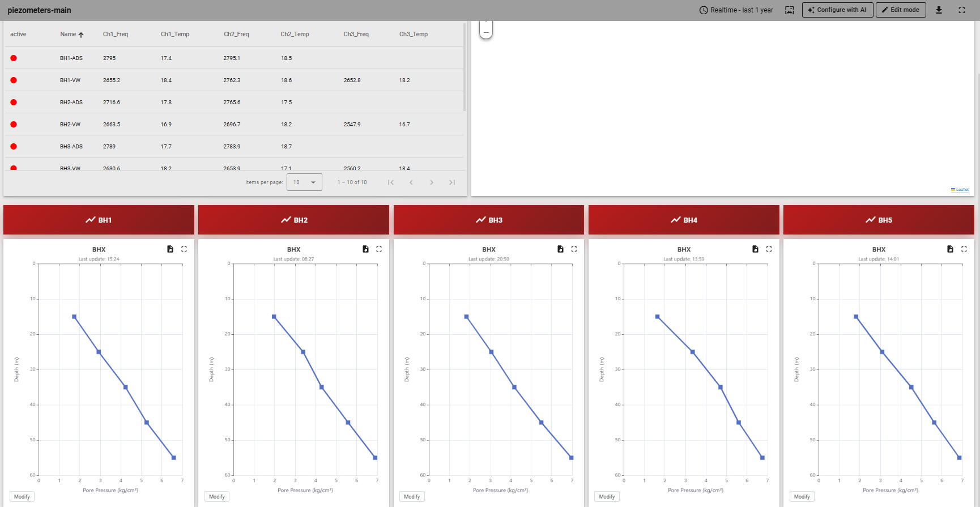Click the red status dot for BH2-VW

tap(14, 125)
